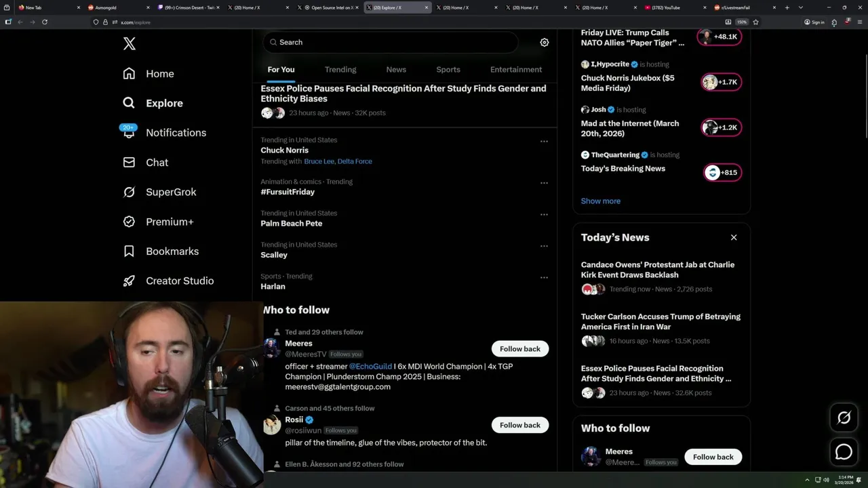Open more options for Scalley trend

[x=544, y=246]
